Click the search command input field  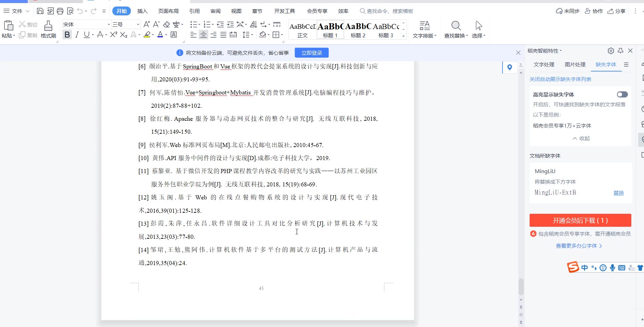click(x=386, y=11)
